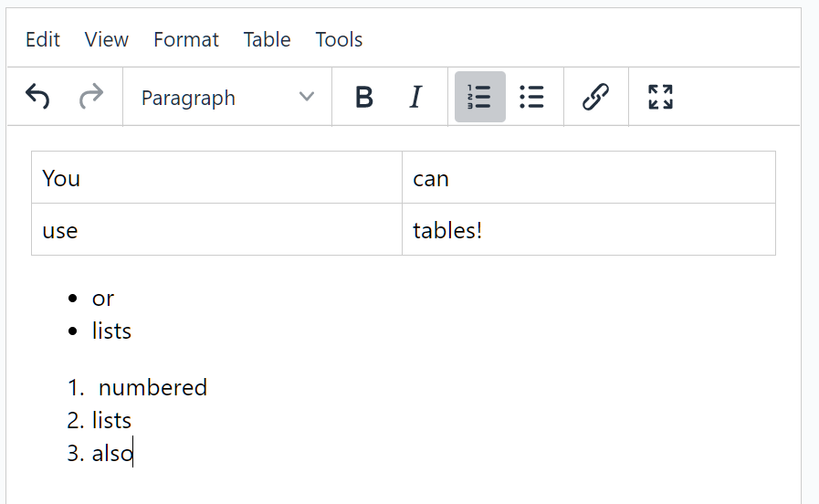Click the table cell containing "You"
The width and height of the screenshot is (819, 504).
coord(216,178)
